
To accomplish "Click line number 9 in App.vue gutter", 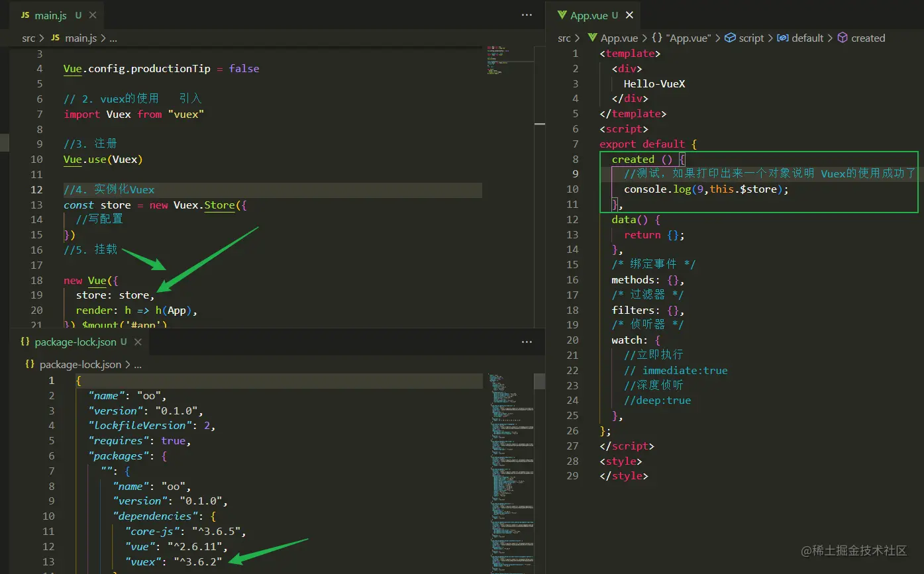I will [575, 174].
